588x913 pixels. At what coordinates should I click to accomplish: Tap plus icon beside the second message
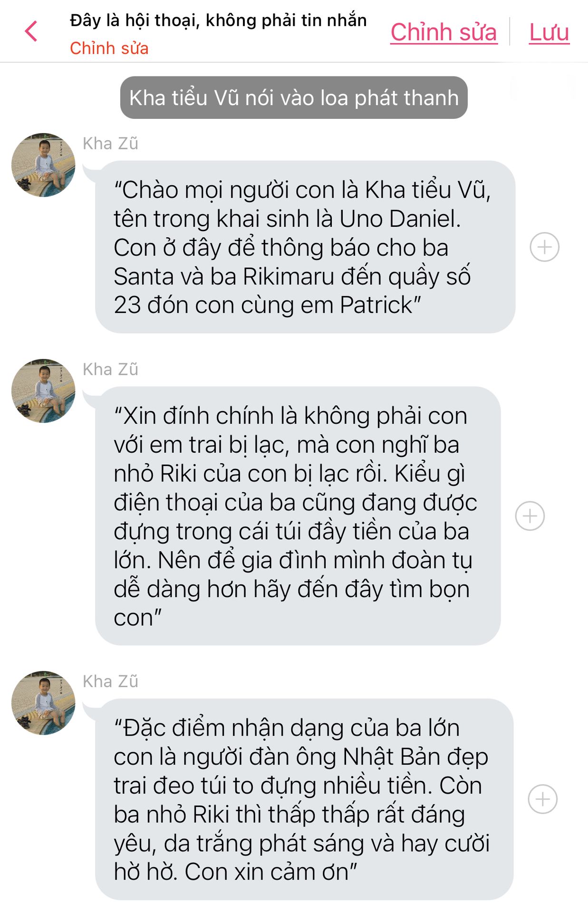530,515
